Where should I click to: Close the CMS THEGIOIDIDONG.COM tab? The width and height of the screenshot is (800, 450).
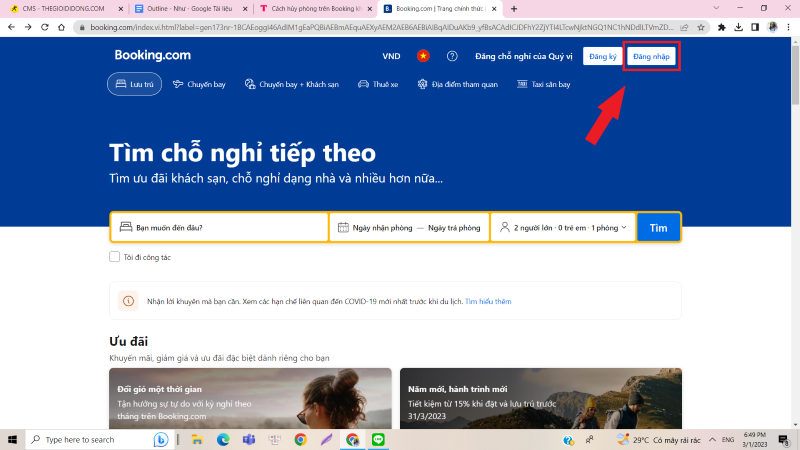[x=120, y=9]
